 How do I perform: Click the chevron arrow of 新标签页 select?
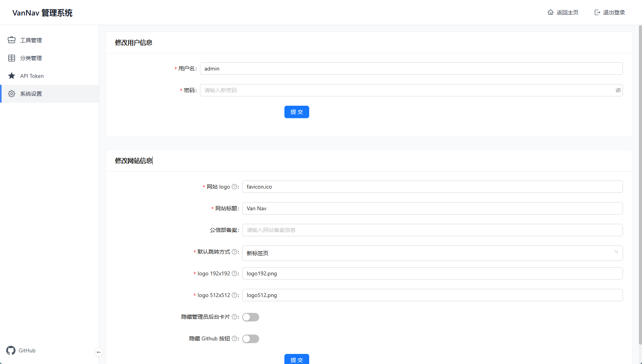[616, 252]
